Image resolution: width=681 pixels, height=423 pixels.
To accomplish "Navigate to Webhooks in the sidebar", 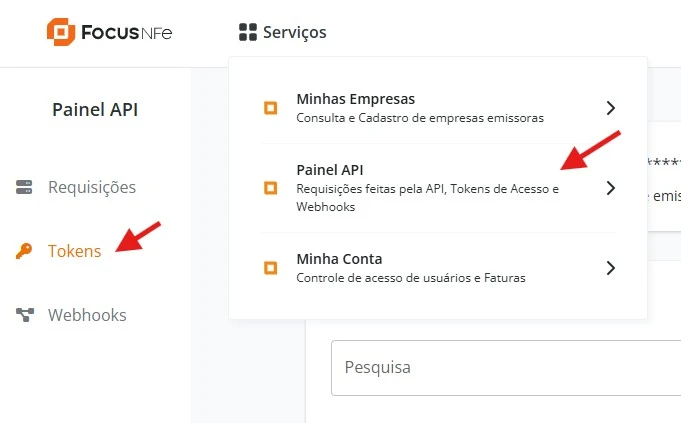I will coord(87,315).
